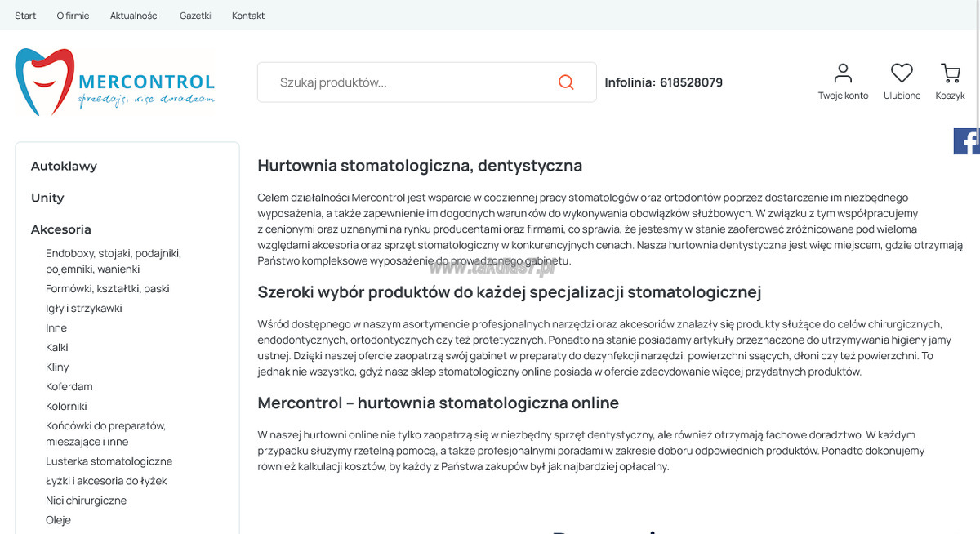Click heading Mercontrol – hurtownia stomatologiczna online

(439, 403)
